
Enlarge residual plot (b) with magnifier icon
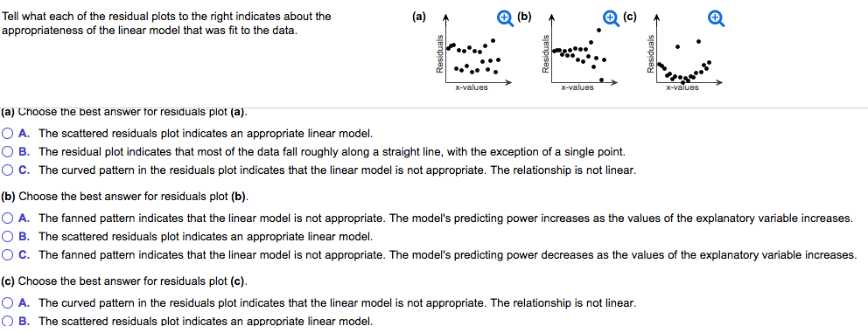pyautogui.click(x=610, y=17)
